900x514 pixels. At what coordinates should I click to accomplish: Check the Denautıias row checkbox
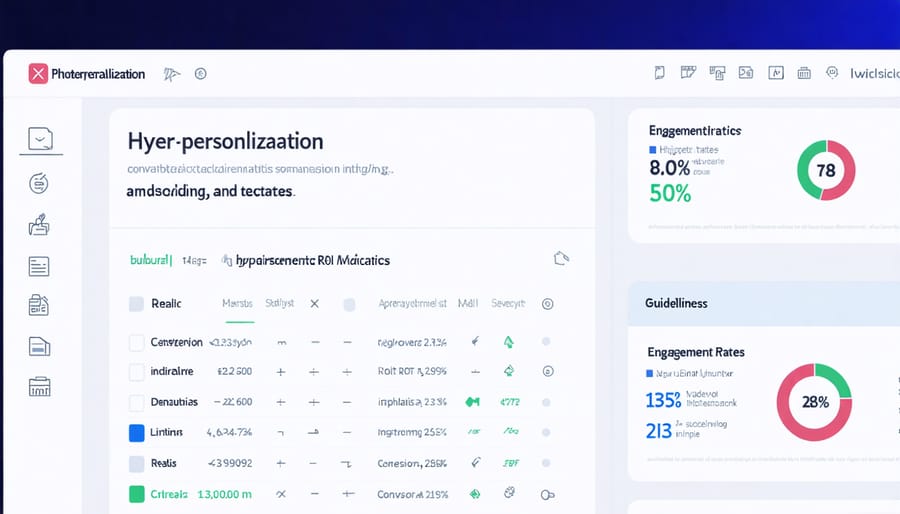[x=136, y=402]
